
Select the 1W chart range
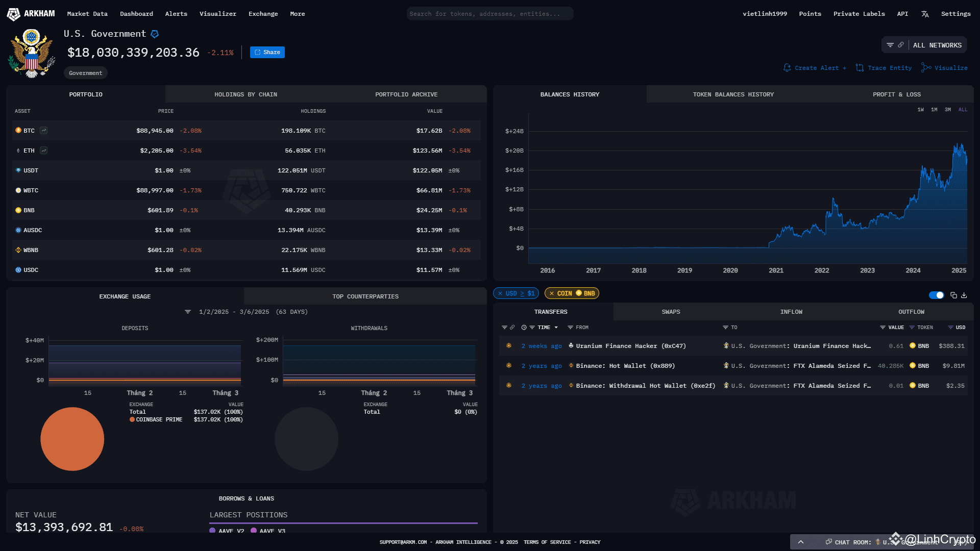920,110
